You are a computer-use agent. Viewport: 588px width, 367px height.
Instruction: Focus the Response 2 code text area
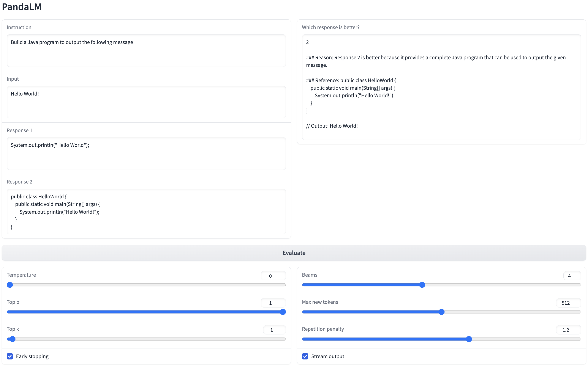pyautogui.click(x=146, y=211)
